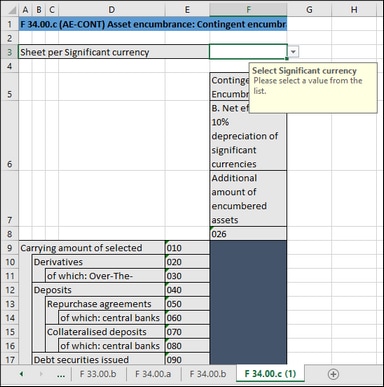Viewport: 384px width, 387px height.
Task: Click row code cell '070'
Action: coord(187,332)
